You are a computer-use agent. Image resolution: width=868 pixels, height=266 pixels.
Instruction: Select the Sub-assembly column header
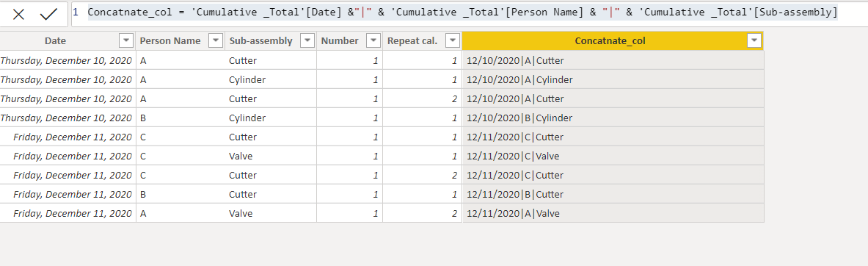(260, 41)
